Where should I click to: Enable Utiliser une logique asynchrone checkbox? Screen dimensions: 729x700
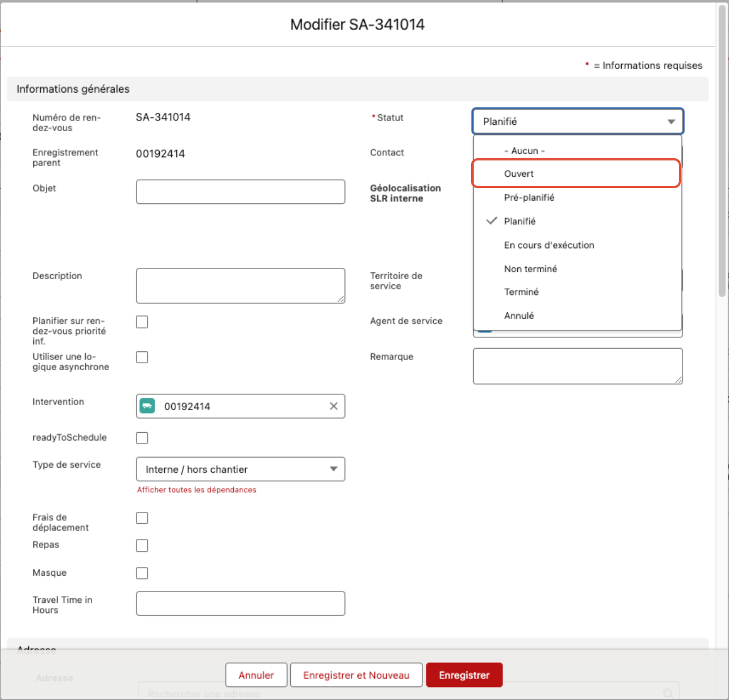pyautogui.click(x=142, y=357)
